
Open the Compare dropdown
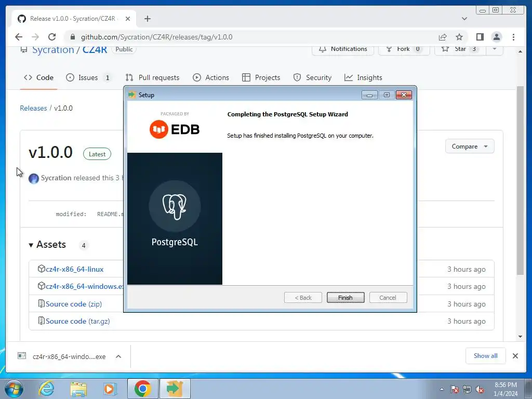click(x=470, y=146)
